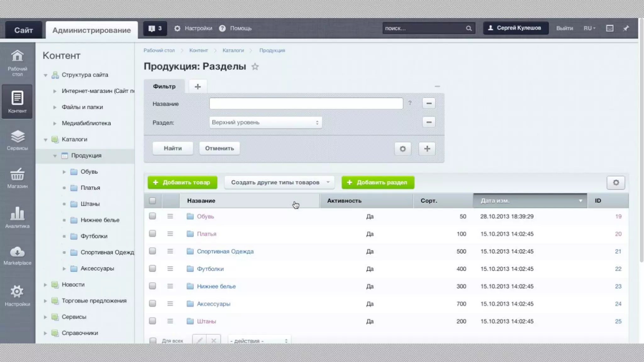Add Продукция page to favorites star

[255, 67]
